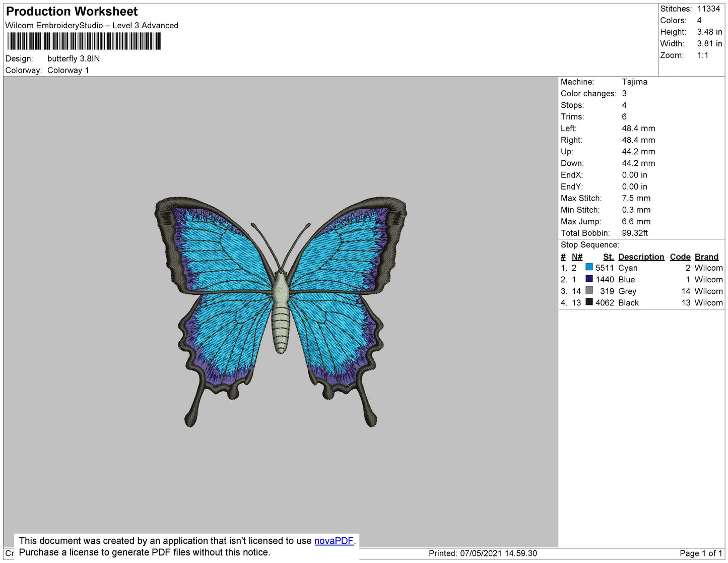Click the Grey thread color swatch
Screen dimensions: 728x563
[589, 290]
